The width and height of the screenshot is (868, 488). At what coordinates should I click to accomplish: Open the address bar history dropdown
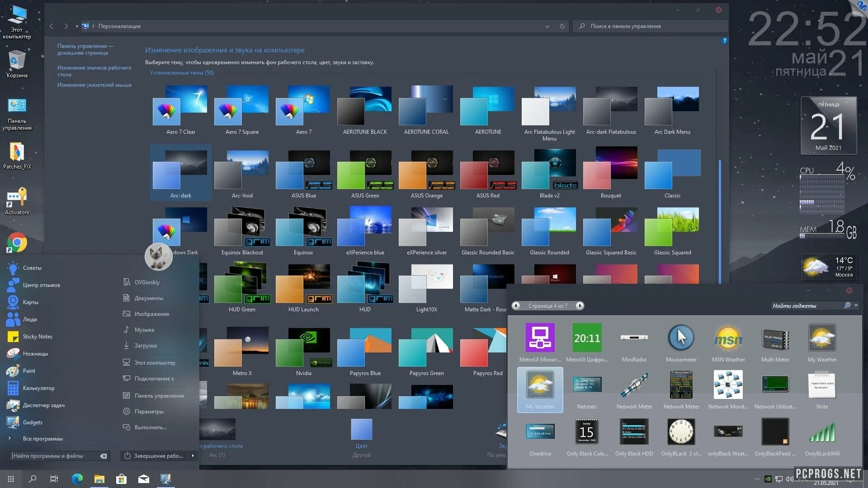pyautogui.click(x=547, y=26)
